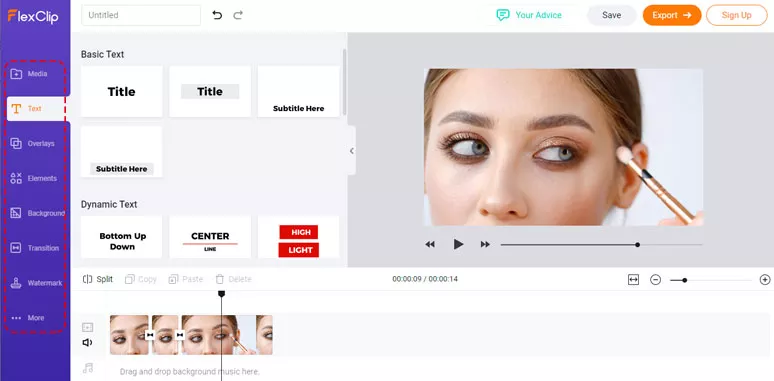Open Your Advice feedback

[x=529, y=15]
